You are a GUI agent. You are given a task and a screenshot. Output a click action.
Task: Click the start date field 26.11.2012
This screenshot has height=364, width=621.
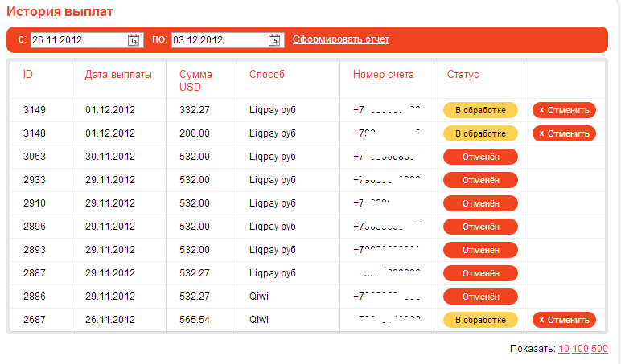click(77, 39)
